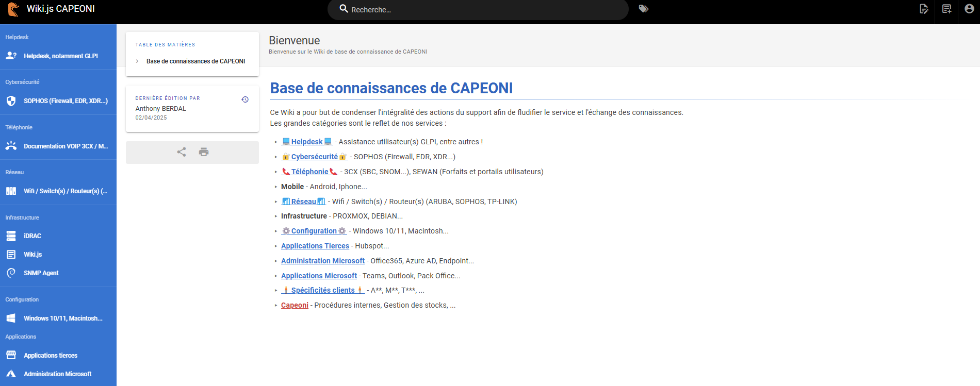980x386 pixels.
Task: View page history via the clock icon
Action: pyautogui.click(x=245, y=99)
